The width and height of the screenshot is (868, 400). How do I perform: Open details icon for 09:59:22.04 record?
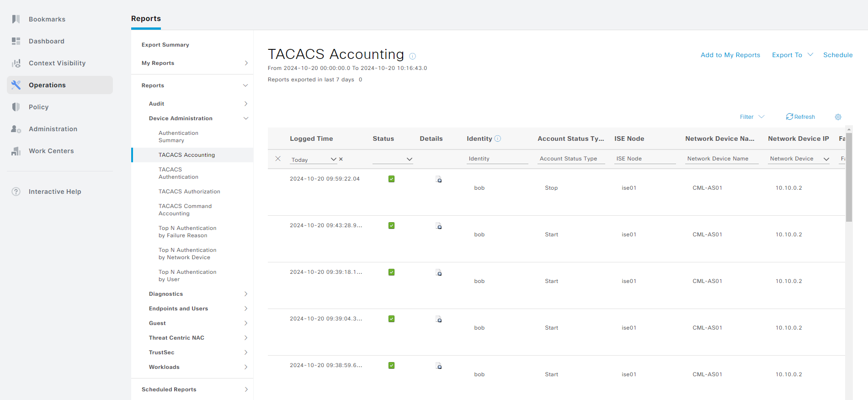click(438, 179)
